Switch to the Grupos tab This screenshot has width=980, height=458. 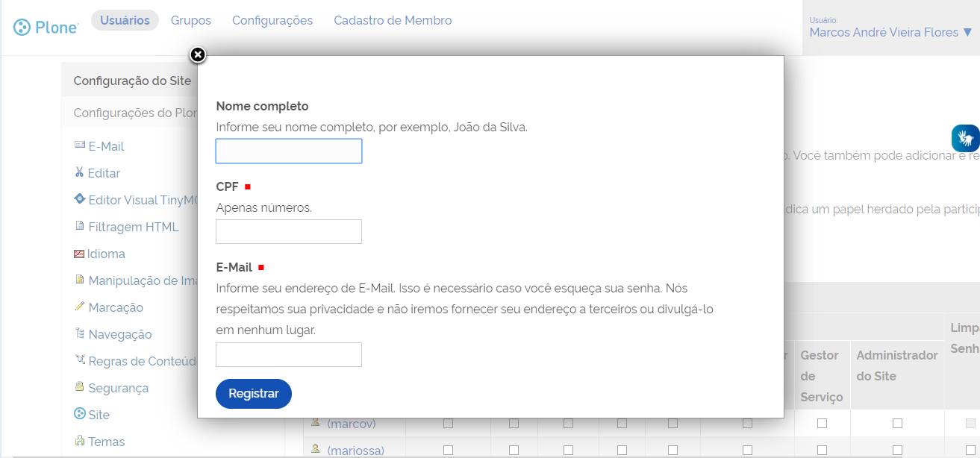(190, 20)
